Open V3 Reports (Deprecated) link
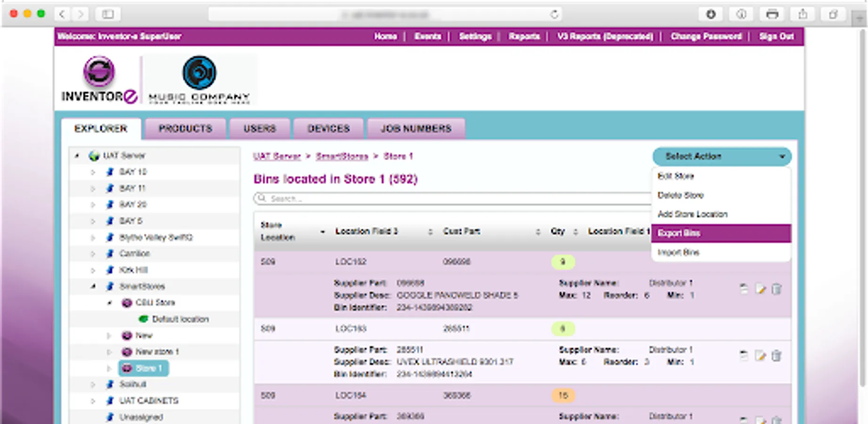This screenshot has width=868, height=424. coord(605,36)
